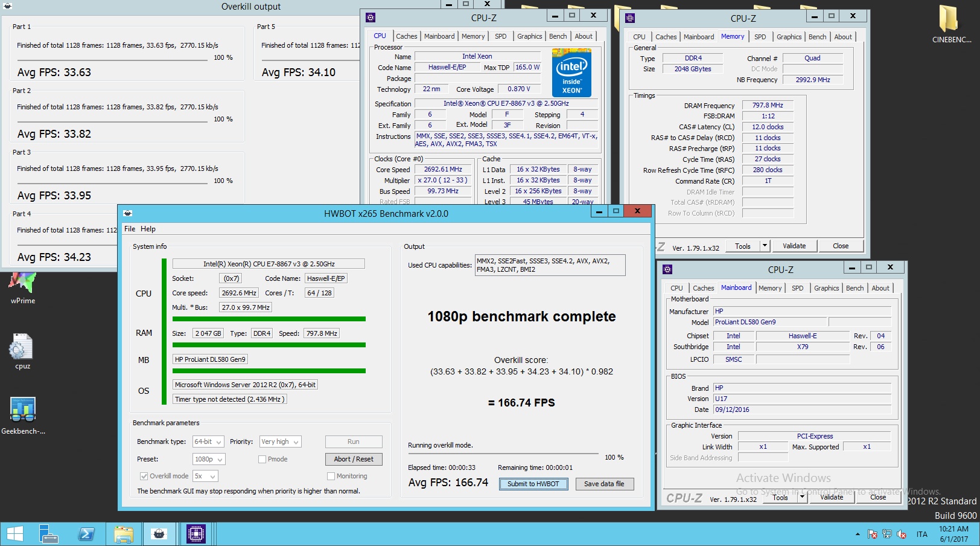Viewport: 980px width, 546px height.
Task: Toggle the Overkill mode checkbox
Action: pyautogui.click(x=144, y=476)
